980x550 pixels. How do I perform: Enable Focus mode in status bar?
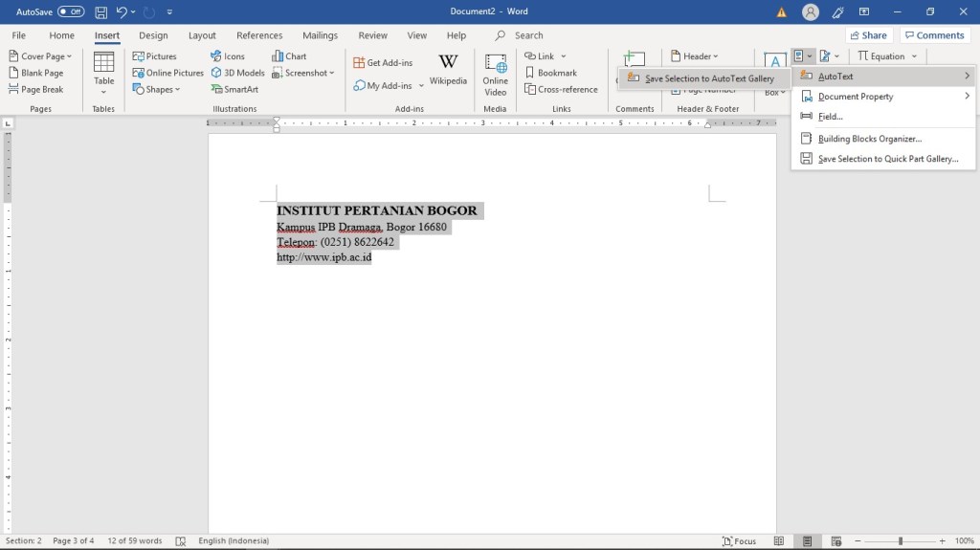coord(738,540)
